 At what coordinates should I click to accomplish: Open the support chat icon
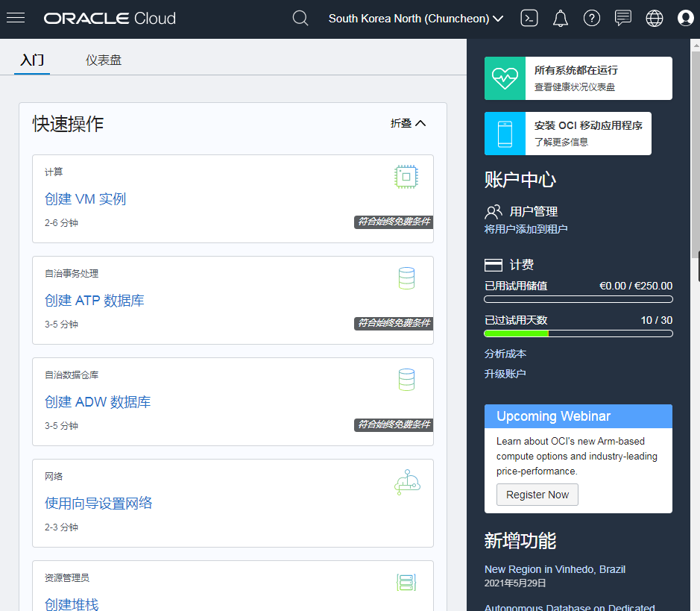click(623, 18)
